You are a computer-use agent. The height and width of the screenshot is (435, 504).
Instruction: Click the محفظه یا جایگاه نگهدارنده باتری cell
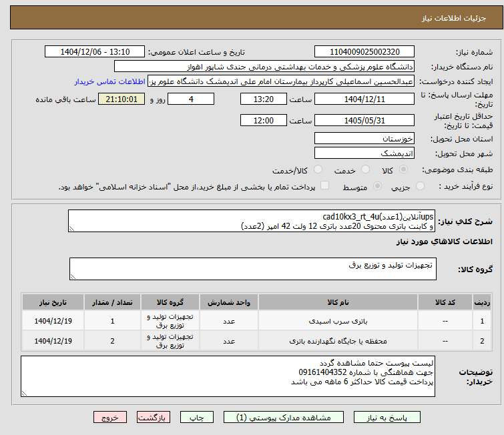[338, 340]
